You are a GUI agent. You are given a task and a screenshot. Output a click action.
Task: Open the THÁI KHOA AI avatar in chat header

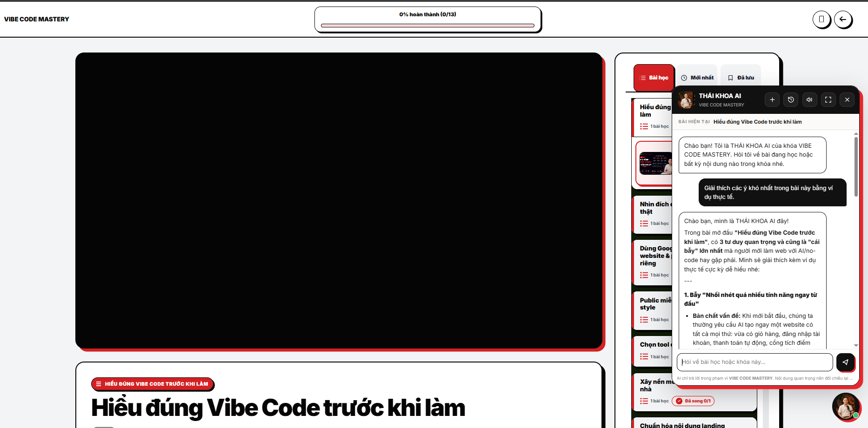tap(686, 99)
